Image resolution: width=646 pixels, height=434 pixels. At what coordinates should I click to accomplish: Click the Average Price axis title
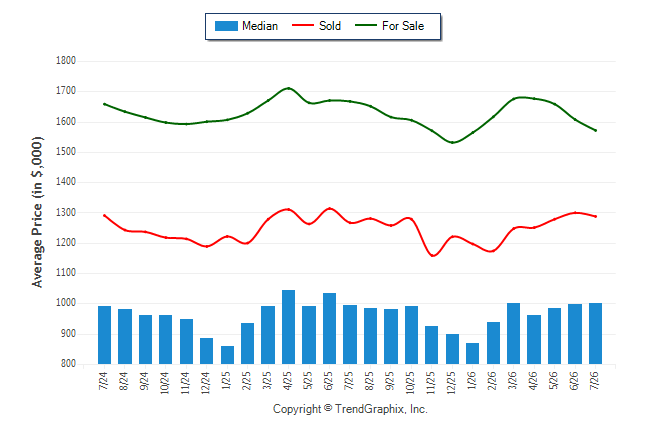coord(37,212)
